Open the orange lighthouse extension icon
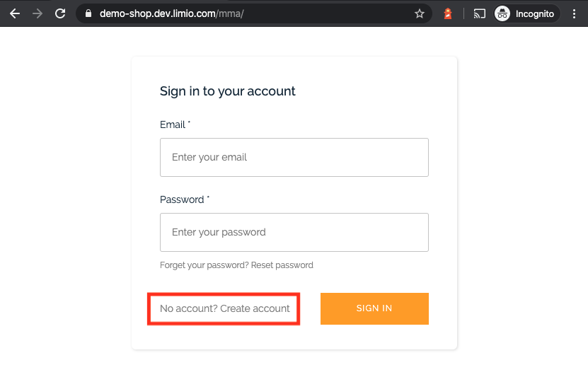This screenshot has height=365, width=588. (x=448, y=14)
